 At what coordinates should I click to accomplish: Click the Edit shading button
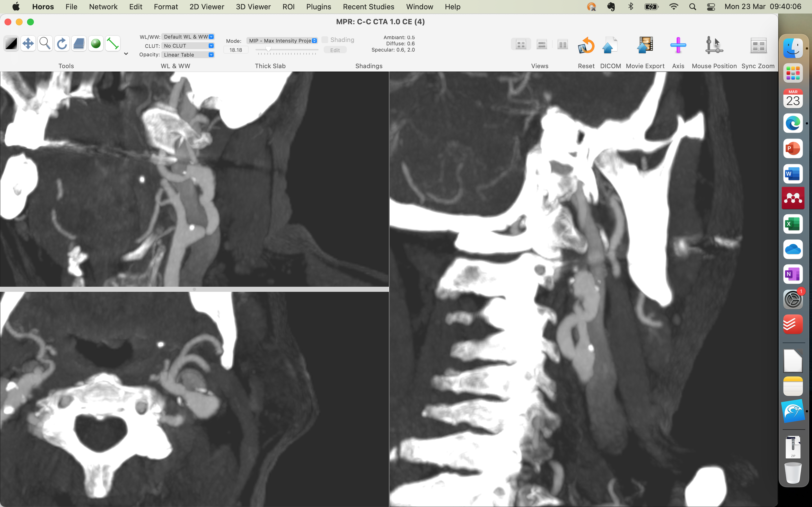(335, 50)
